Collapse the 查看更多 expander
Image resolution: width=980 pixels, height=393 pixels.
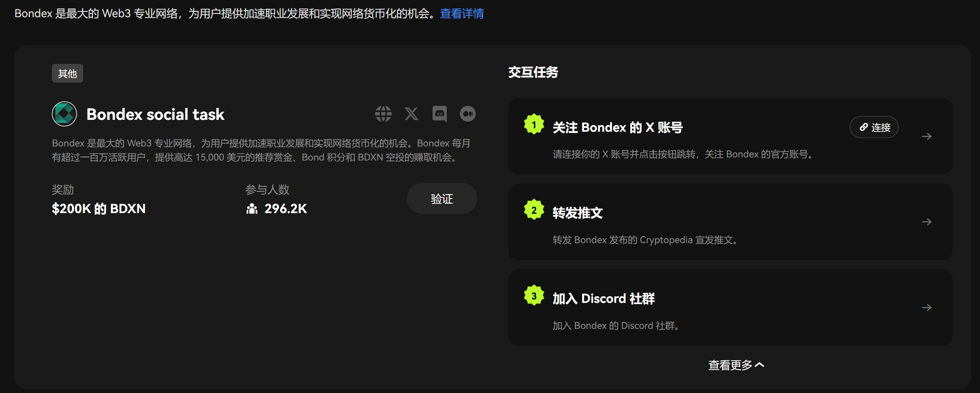[x=736, y=365]
